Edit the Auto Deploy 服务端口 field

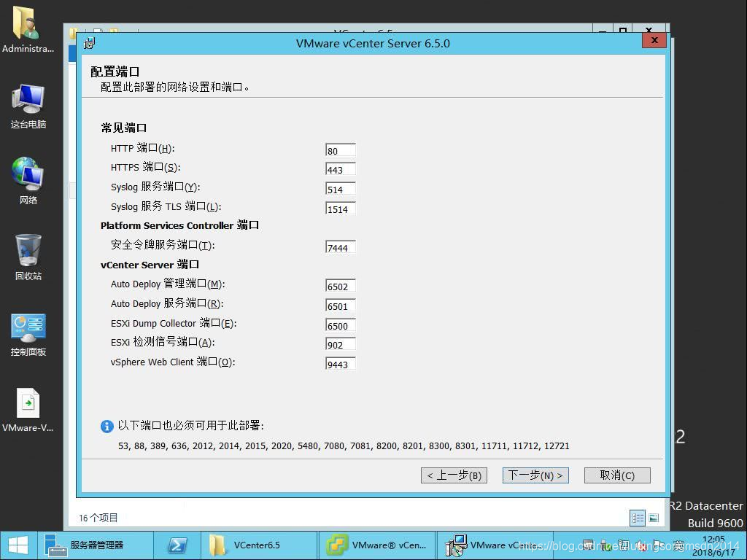point(341,306)
